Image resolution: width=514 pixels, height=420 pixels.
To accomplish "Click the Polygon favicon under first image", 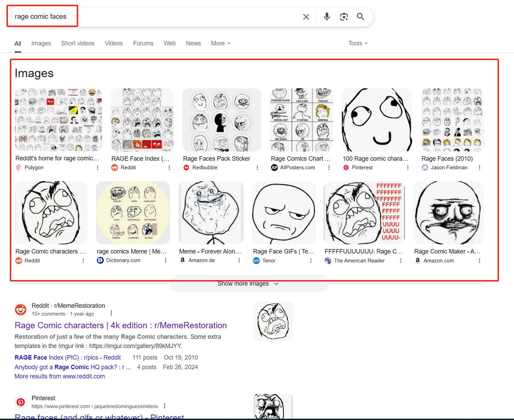I will (18, 167).
